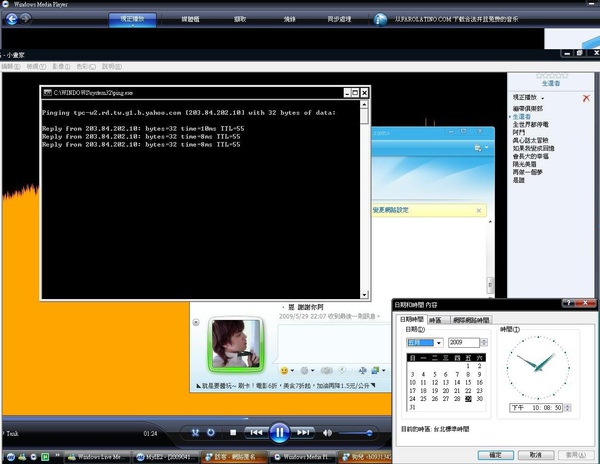The height and width of the screenshot is (464, 600).
Task: Select day 15 in the calendar
Action: [468, 383]
